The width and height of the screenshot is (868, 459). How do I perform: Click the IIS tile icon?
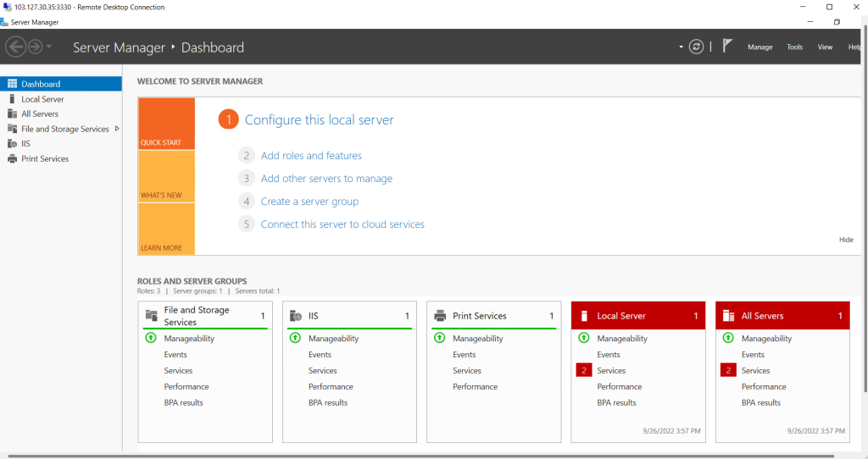tap(296, 316)
